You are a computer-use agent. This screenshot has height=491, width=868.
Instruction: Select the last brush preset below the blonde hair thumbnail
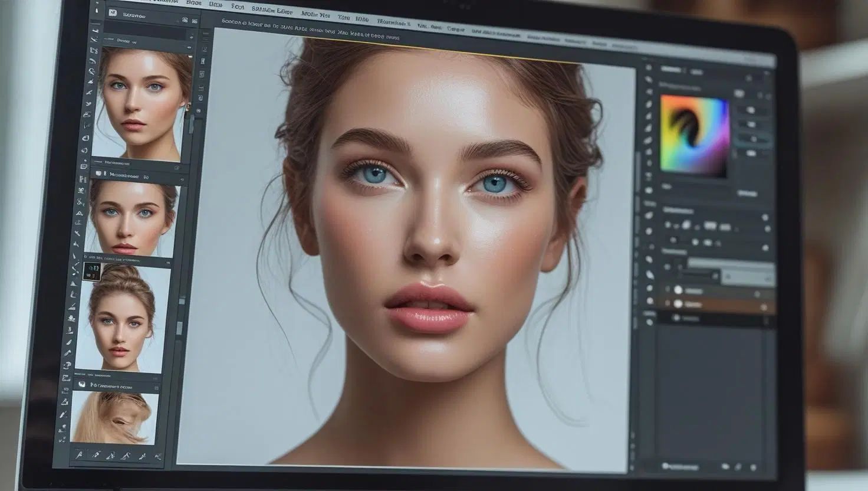(158, 457)
